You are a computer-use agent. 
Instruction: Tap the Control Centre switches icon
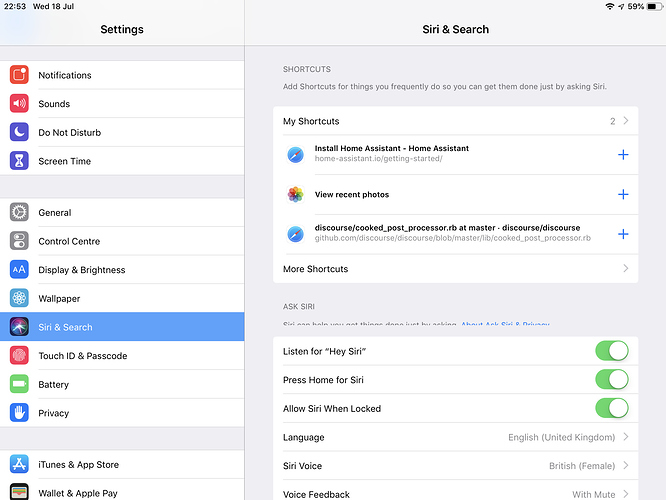click(x=19, y=241)
